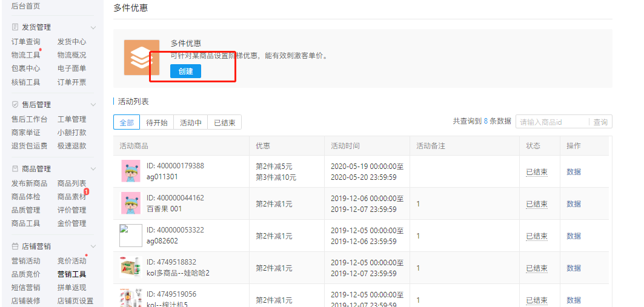
Task: Click the 查询 search button
Action: click(600, 122)
